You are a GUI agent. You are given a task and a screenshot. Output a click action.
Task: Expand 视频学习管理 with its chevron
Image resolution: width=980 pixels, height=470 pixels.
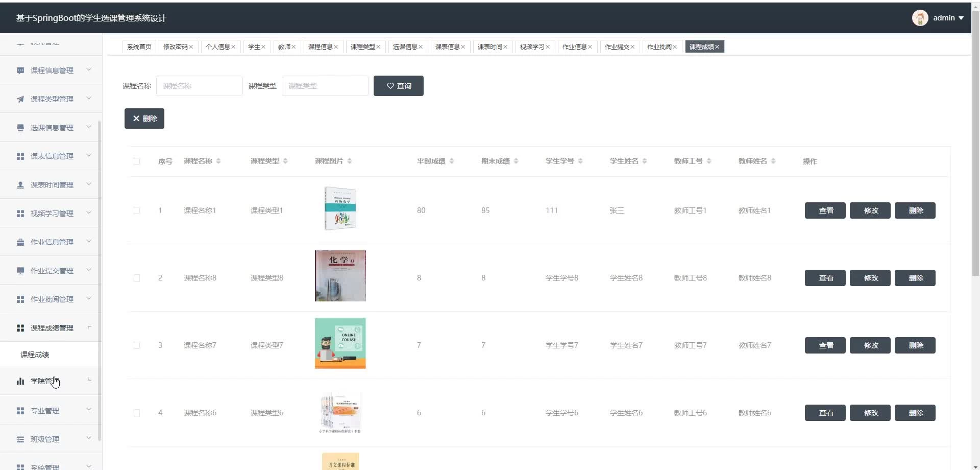coord(89,213)
